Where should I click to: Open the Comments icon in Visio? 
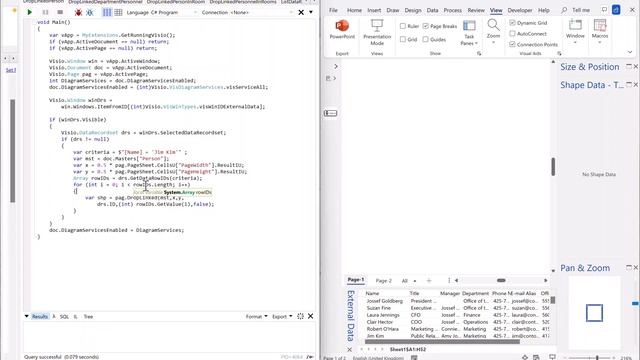(x=604, y=10)
